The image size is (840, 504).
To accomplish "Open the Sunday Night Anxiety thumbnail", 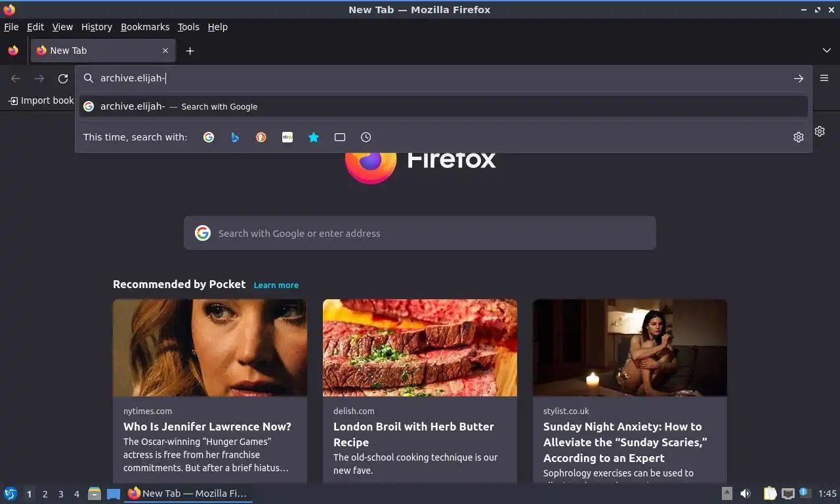I will 630,348.
